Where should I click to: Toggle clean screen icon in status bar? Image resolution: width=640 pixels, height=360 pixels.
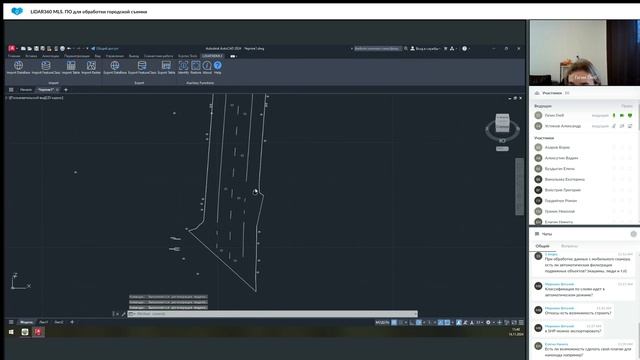pyautogui.click(x=514, y=322)
